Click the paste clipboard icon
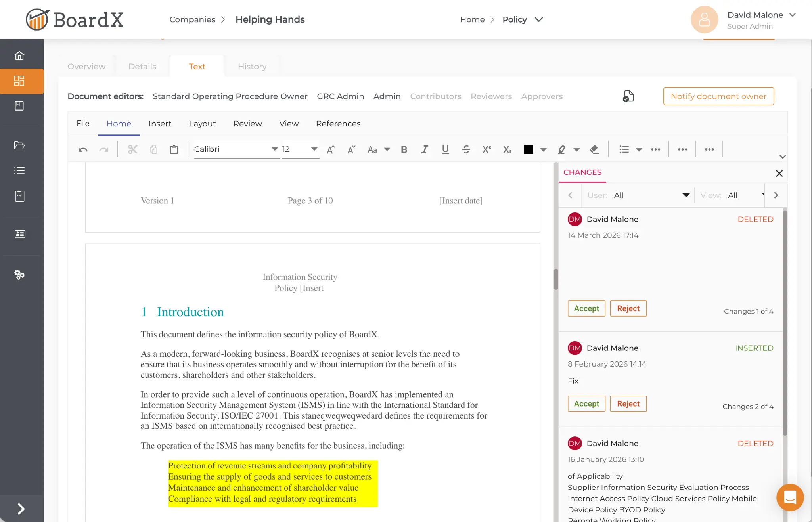The height and width of the screenshot is (522, 812). [x=174, y=149]
